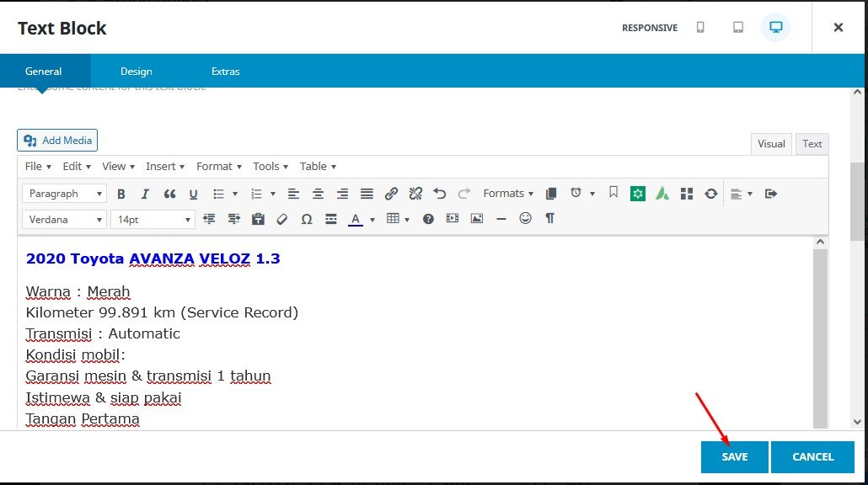
Task: Click the emoticon smiley icon
Action: (526, 219)
